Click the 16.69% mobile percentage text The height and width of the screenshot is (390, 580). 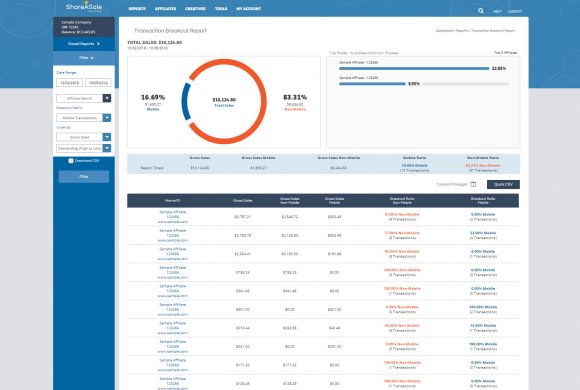point(153,97)
